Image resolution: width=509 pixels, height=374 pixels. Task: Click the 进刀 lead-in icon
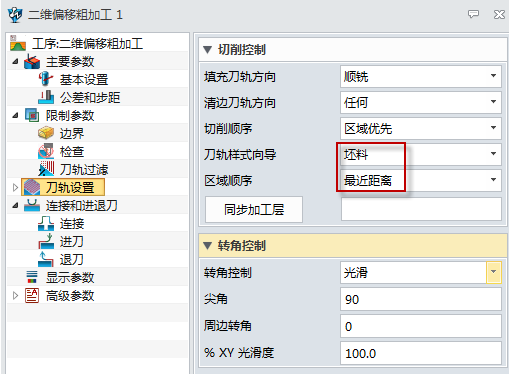[46, 241]
